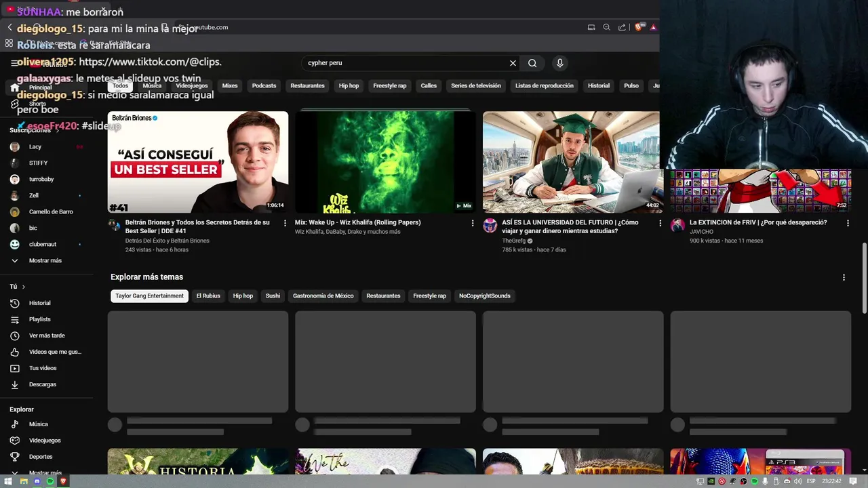Open the Windows Start menu
The image size is (868, 488).
(x=9, y=481)
